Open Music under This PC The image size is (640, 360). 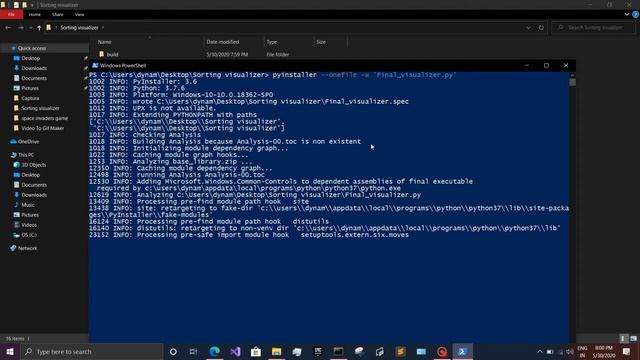28,205
